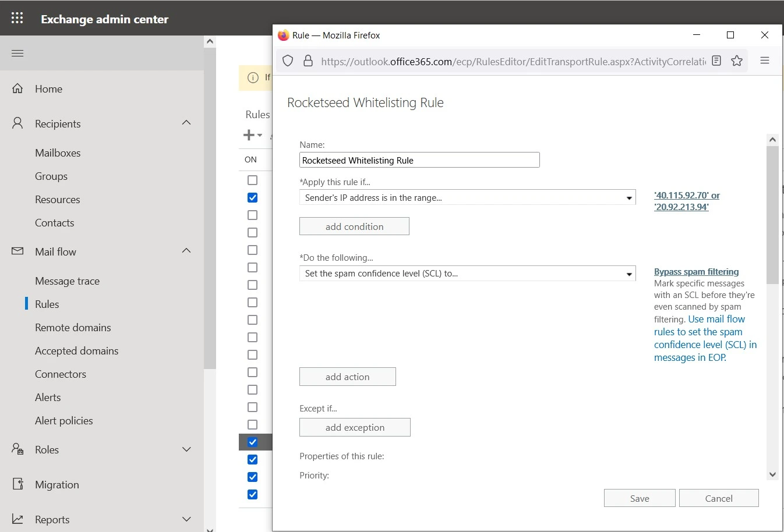Image resolution: width=784 pixels, height=532 pixels.
Task: Open Contacts in sidebar
Action: tap(54, 223)
